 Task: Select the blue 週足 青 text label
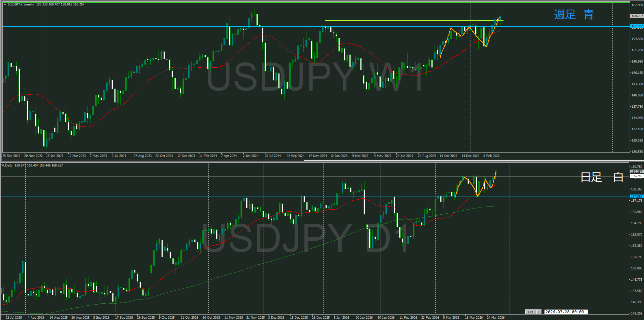pos(574,15)
